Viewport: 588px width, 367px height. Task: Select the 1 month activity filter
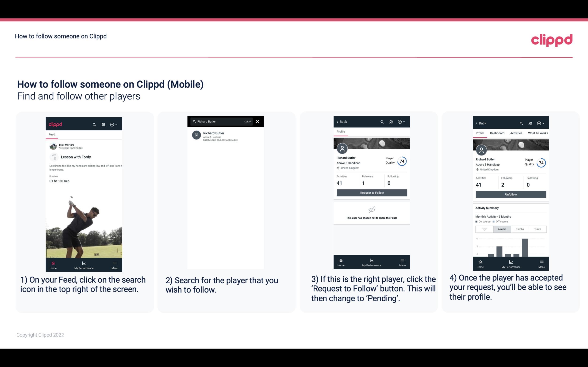tap(538, 229)
